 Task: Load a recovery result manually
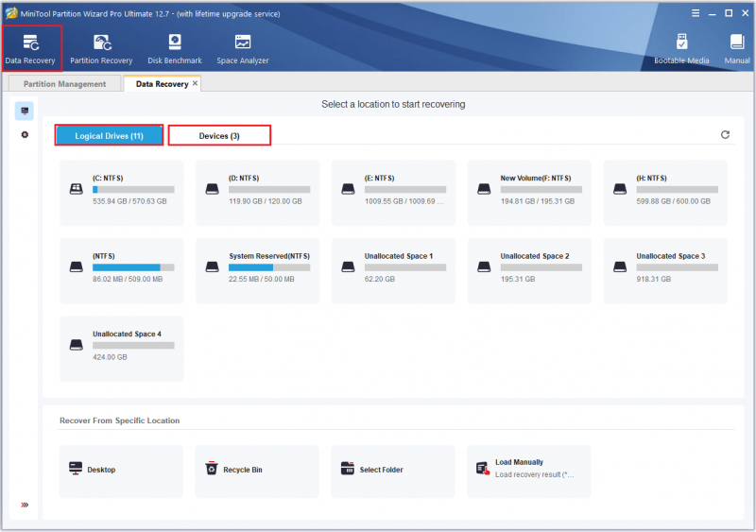click(529, 472)
